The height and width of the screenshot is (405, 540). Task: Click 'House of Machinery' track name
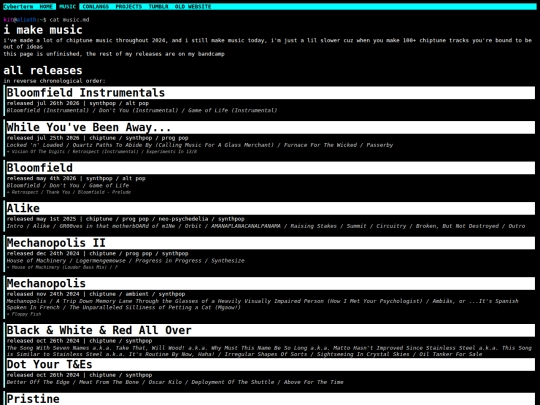click(36, 261)
